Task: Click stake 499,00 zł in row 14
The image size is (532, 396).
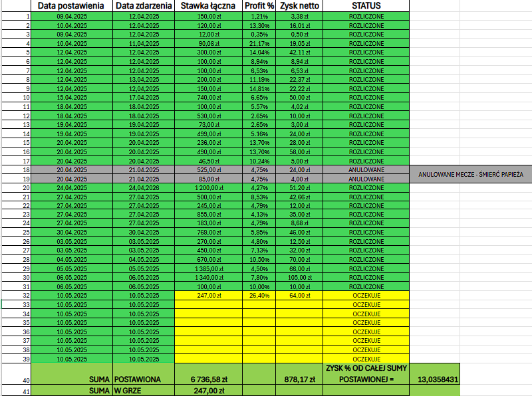Action: (208, 134)
